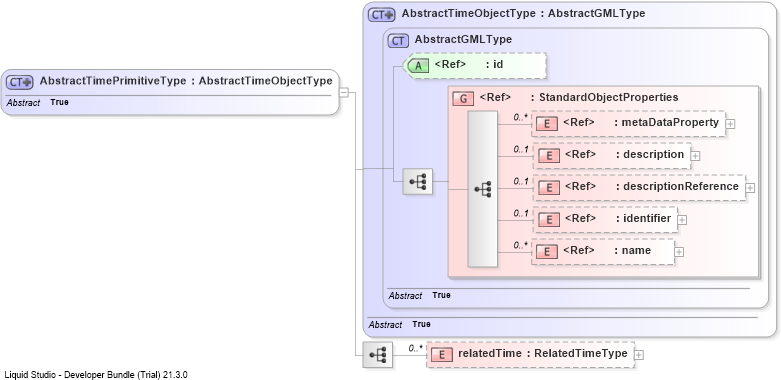Select the AbstractTimeObjectType : AbstractGMLType title
Viewport: 781px width, 380px height.
click(523, 13)
